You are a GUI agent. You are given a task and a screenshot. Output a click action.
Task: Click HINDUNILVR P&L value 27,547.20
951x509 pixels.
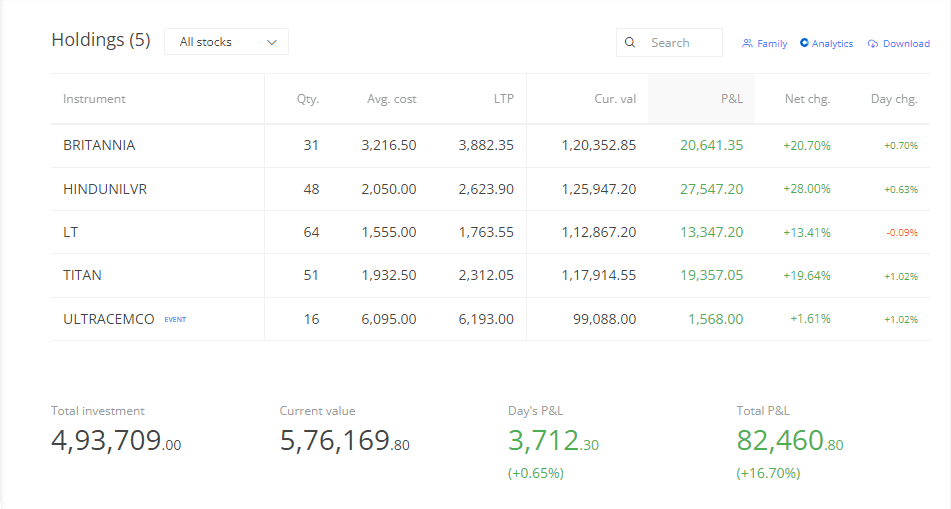[x=711, y=189]
